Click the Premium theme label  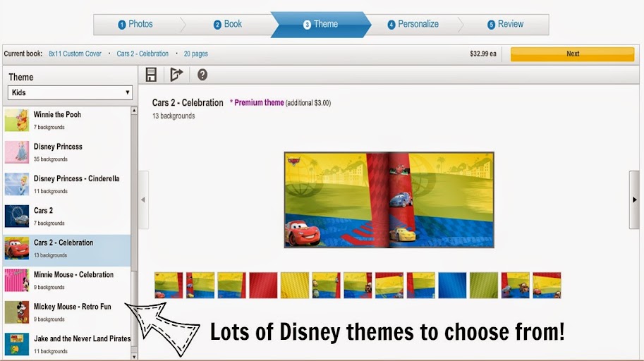pos(257,103)
